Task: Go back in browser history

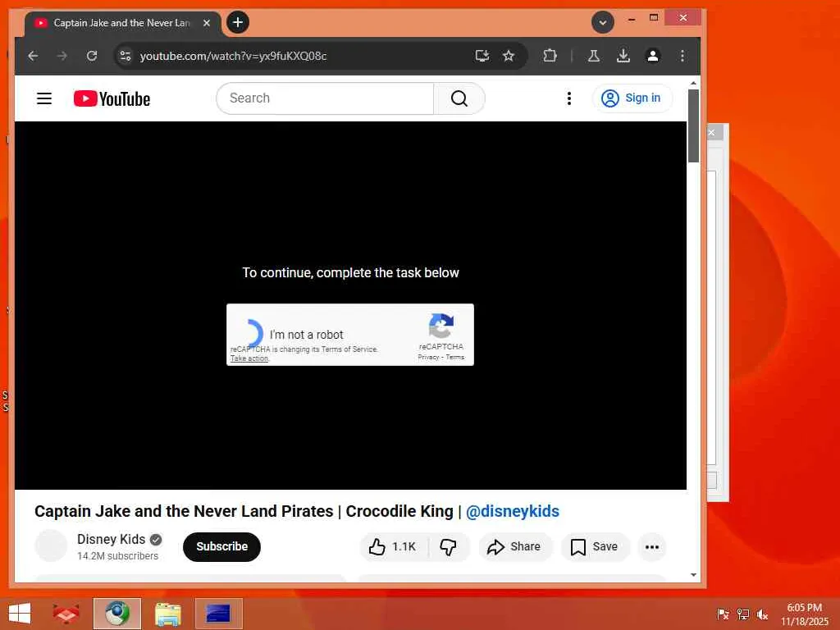Action: [33, 56]
